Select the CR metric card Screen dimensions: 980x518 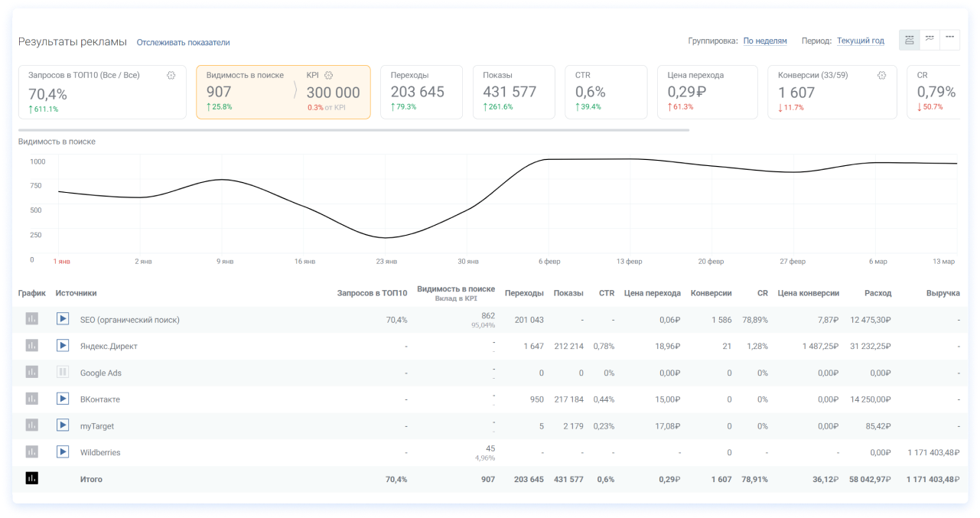933,92
